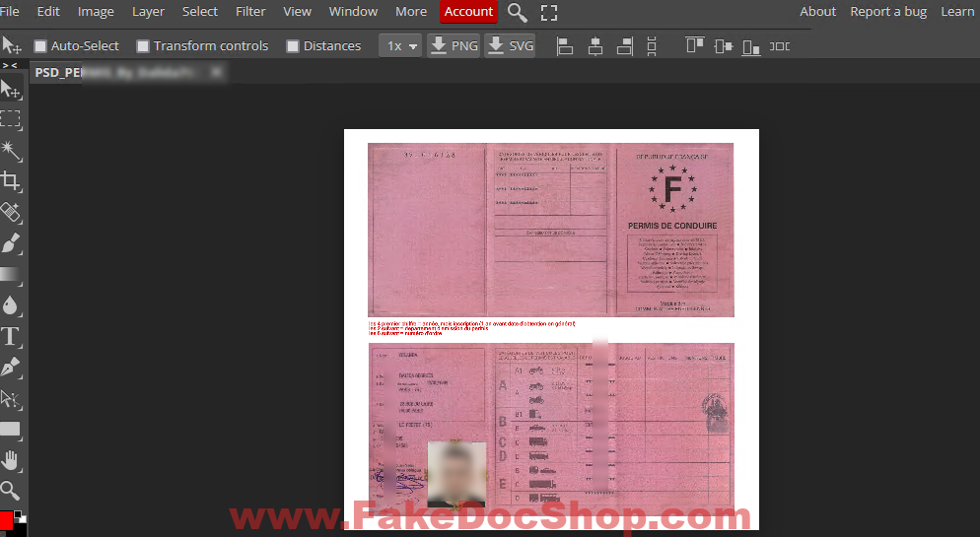Select the Zoom tool in left toolbar
Screen dimensions: 980x537
click(x=11, y=491)
